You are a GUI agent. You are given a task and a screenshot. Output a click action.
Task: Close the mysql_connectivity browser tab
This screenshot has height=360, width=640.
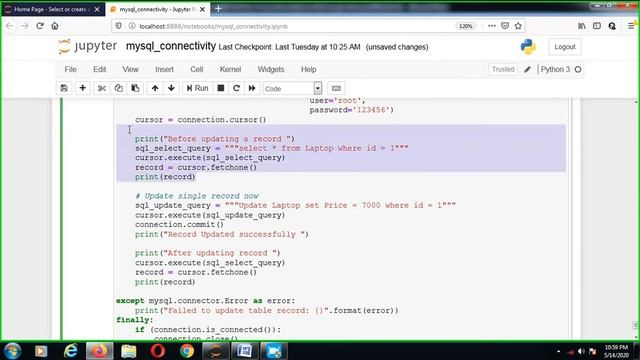click(202, 9)
